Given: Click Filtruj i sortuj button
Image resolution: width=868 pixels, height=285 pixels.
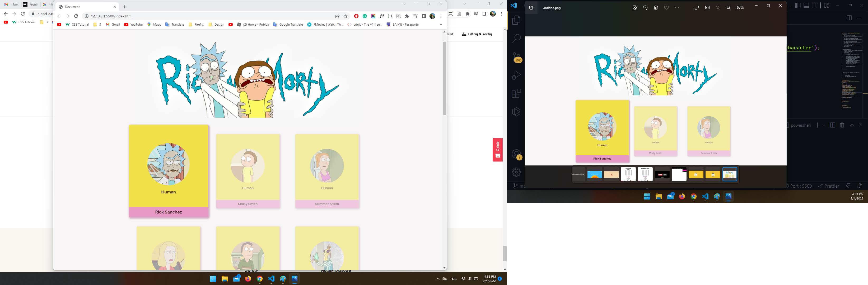Looking at the screenshot, I should tap(477, 34).
